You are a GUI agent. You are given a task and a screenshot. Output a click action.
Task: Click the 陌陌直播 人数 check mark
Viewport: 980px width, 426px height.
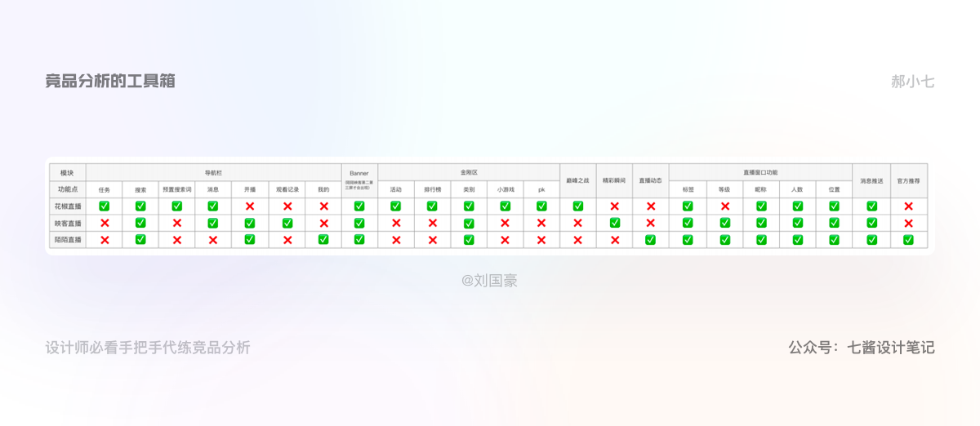tap(798, 239)
